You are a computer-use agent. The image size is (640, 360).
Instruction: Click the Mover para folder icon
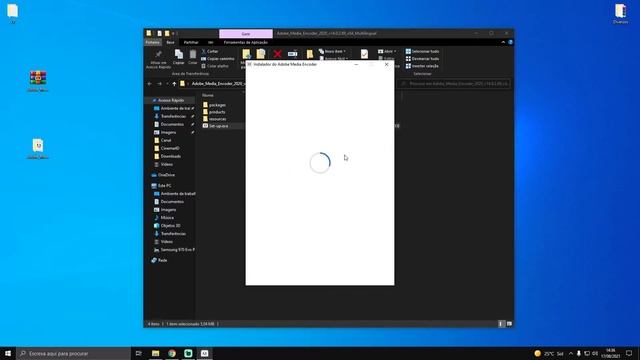(247, 54)
